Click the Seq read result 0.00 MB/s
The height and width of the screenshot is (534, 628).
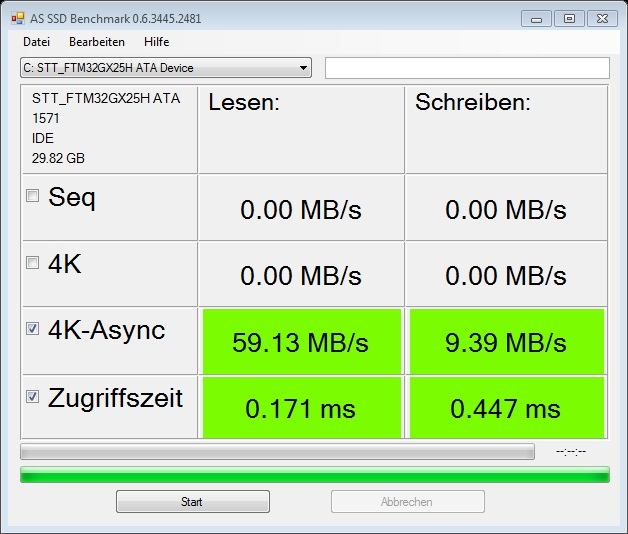pos(301,210)
